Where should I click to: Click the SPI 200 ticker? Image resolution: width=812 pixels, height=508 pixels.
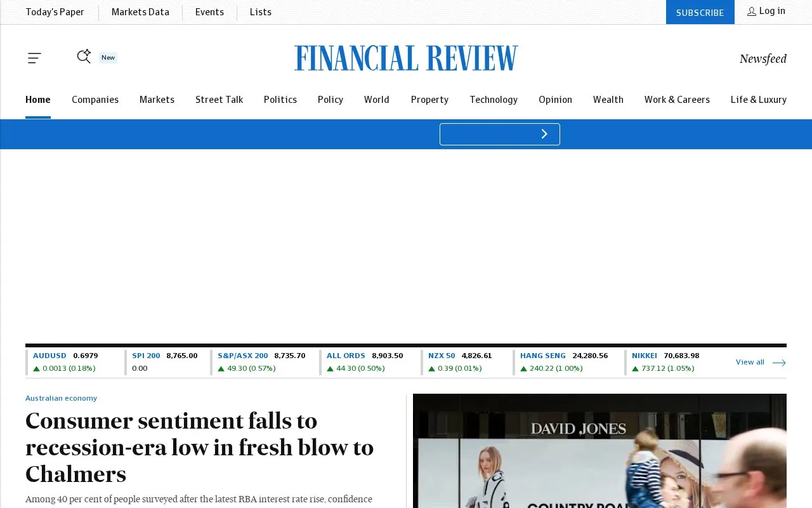tap(146, 356)
